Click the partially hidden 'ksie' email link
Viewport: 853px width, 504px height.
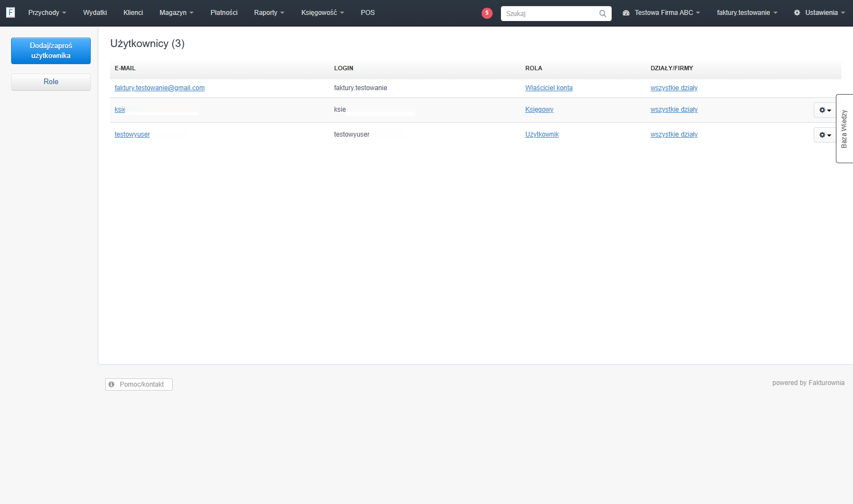pyautogui.click(x=120, y=110)
